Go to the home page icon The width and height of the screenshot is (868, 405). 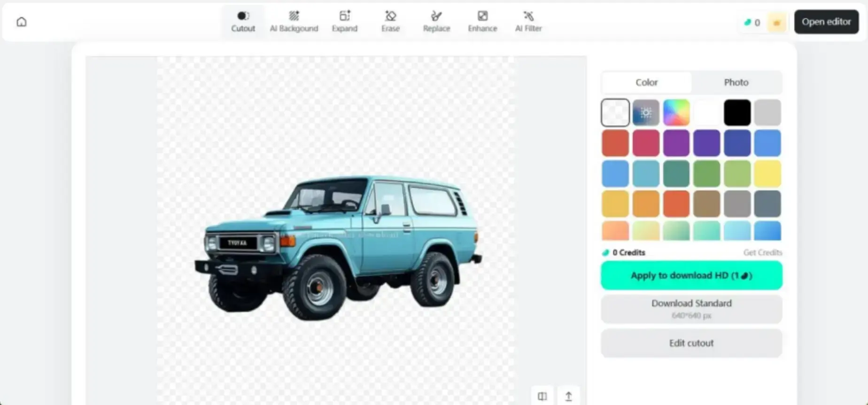coord(22,22)
